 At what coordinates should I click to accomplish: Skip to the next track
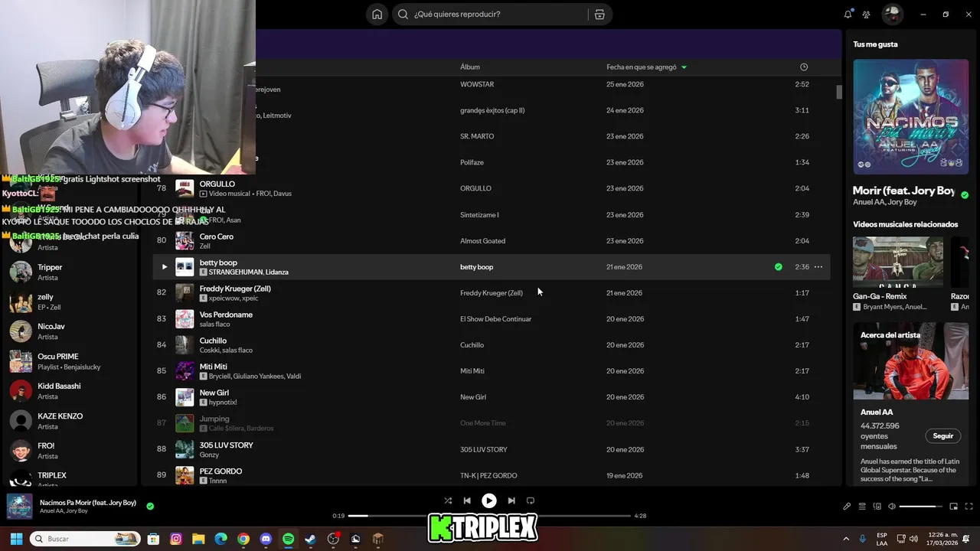pyautogui.click(x=511, y=500)
